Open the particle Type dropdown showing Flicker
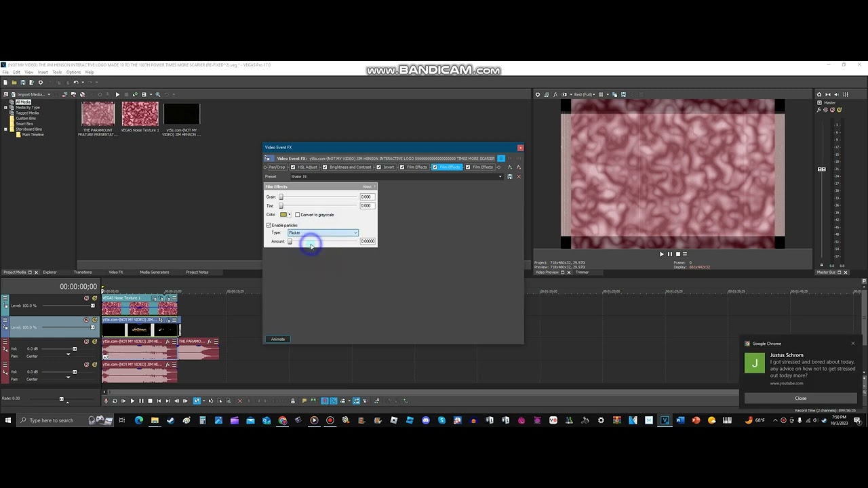This screenshot has height=488, width=868. pyautogui.click(x=323, y=232)
